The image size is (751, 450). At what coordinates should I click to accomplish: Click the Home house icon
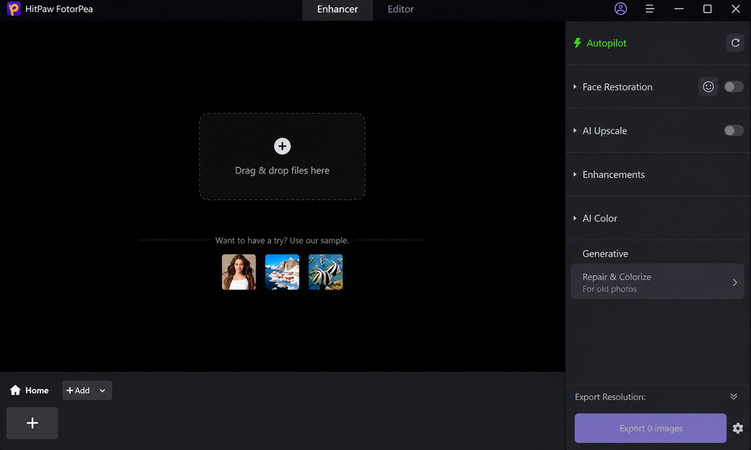tap(15, 390)
